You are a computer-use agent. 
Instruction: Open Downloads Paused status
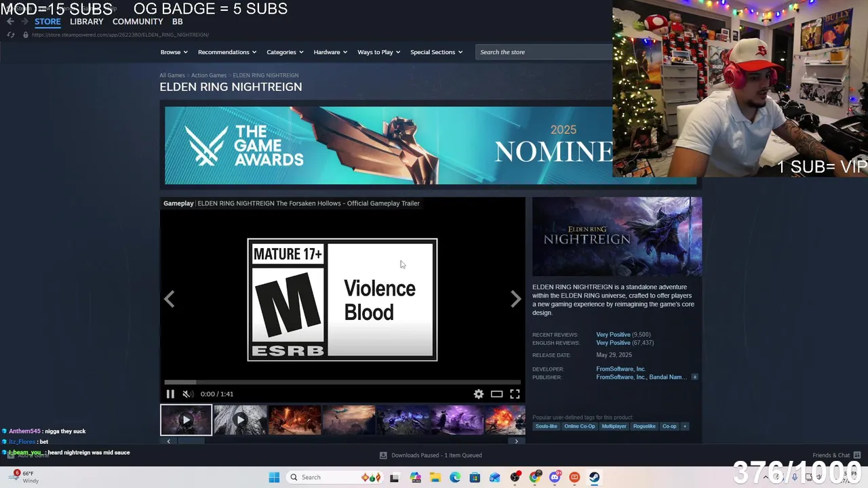[431, 455]
